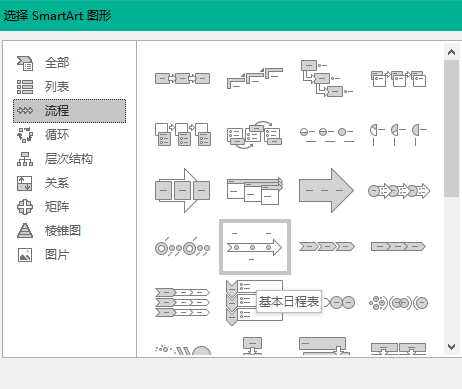Open the 列表 layout category
The image size is (462, 389).
[x=69, y=87]
